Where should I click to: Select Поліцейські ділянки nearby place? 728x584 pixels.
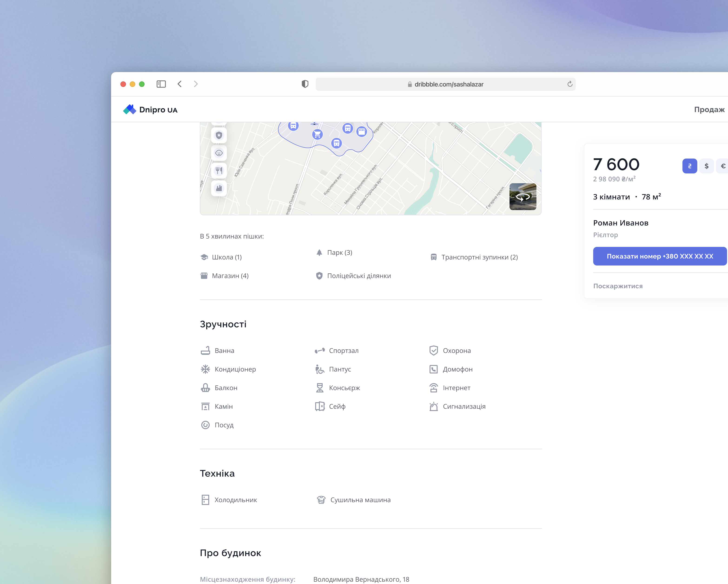point(353,276)
